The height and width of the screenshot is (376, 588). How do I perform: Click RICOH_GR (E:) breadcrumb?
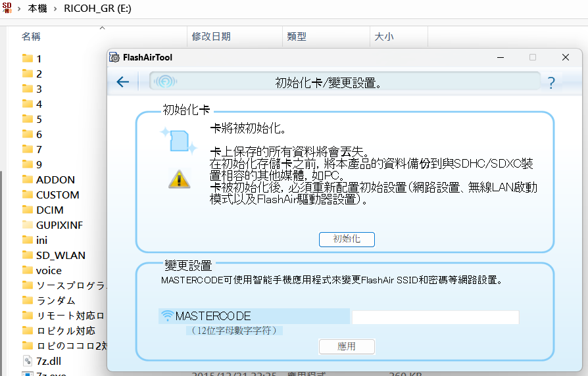click(97, 9)
